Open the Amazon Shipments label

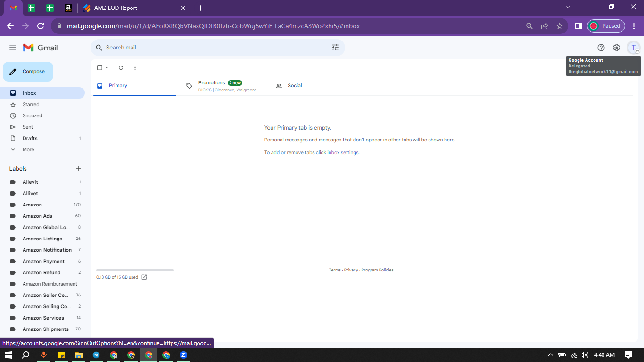click(42, 329)
